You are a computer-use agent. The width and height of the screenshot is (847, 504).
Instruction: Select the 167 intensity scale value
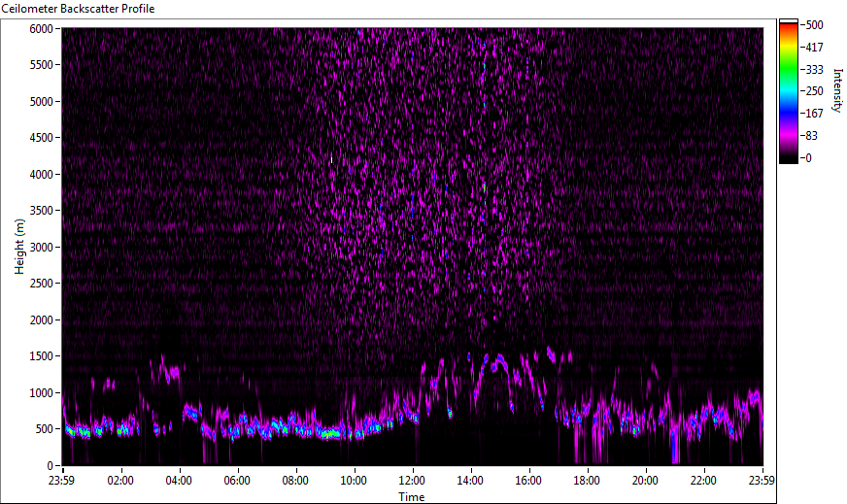(814, 113)
